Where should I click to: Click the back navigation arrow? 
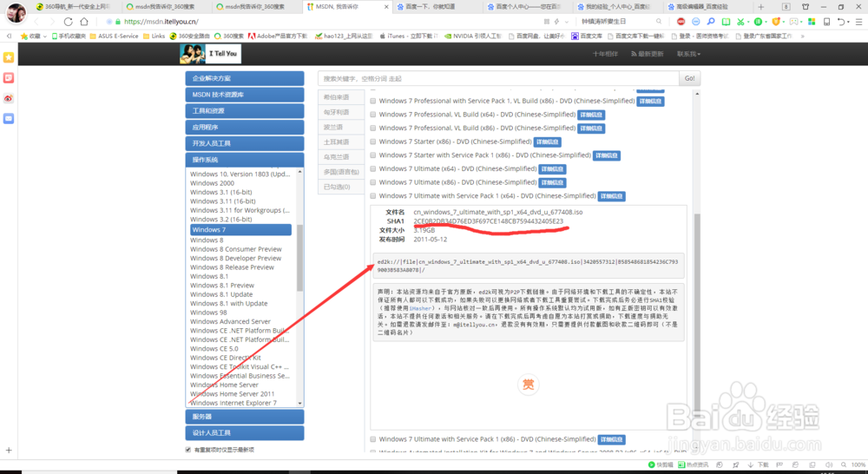36,22
